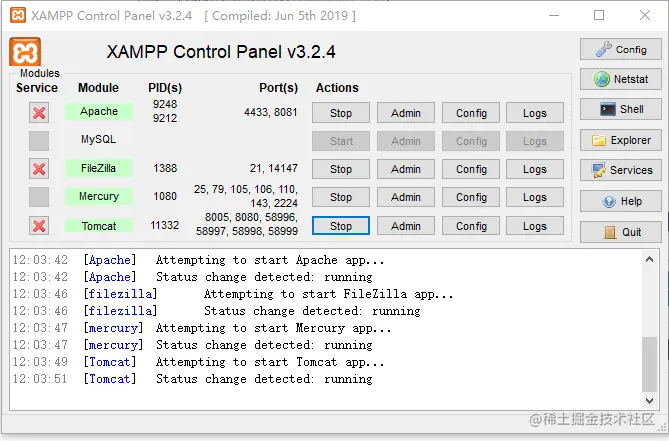Toggle empty MySQL service box

tap(39, 141)
